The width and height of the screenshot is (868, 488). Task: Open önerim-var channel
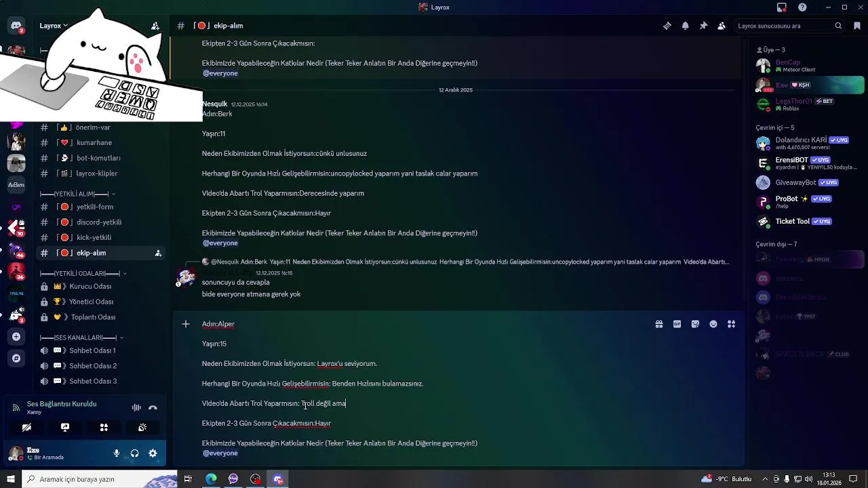pyautogui.click(x=101, y=127)
